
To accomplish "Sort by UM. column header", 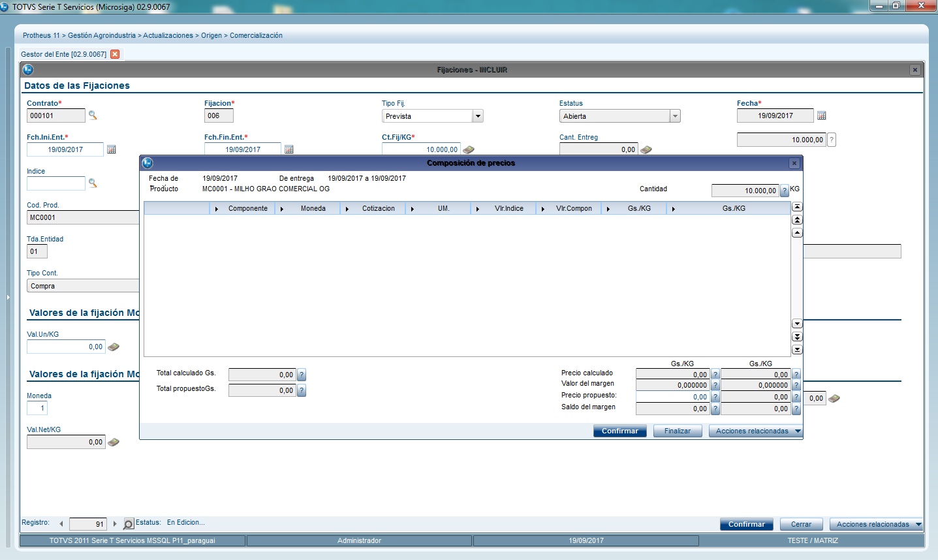I will tap(443, 209).
